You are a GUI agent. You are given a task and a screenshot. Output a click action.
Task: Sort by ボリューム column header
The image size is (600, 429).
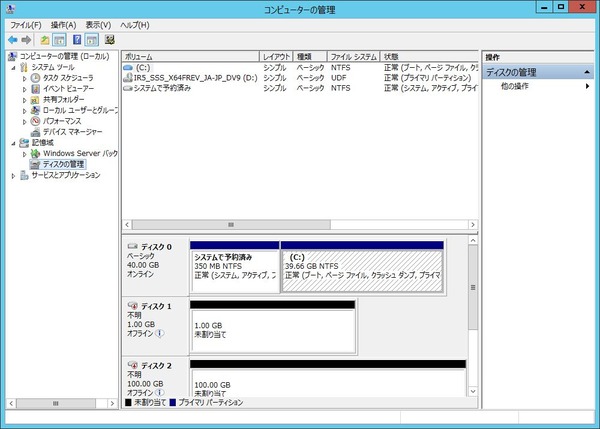191,57
